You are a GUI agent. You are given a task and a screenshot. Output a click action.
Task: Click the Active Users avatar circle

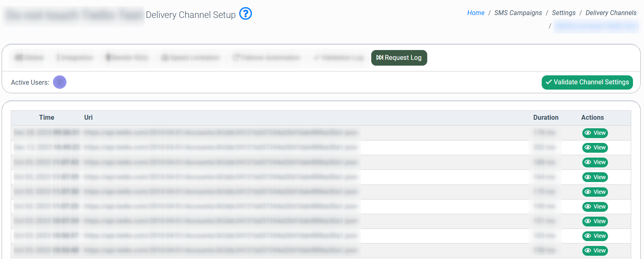click(x=60, y=82)
